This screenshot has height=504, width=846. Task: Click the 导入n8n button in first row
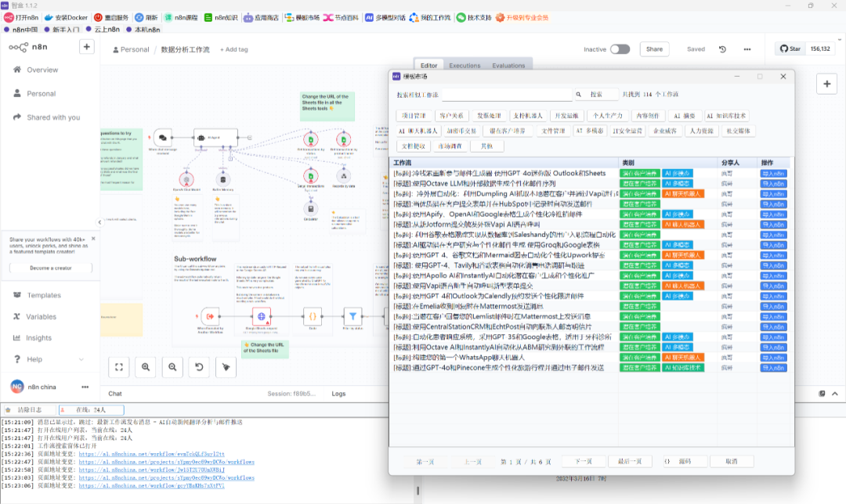click(773, 173)
